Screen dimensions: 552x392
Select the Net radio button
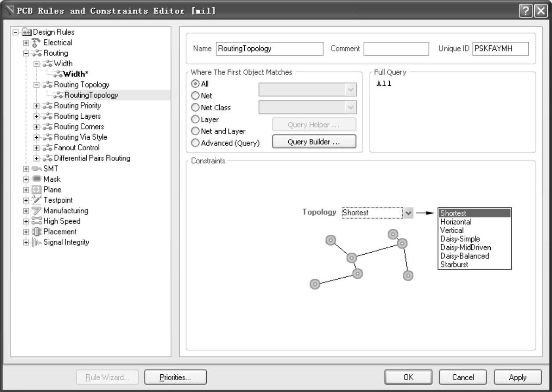[x=195, y=96]
